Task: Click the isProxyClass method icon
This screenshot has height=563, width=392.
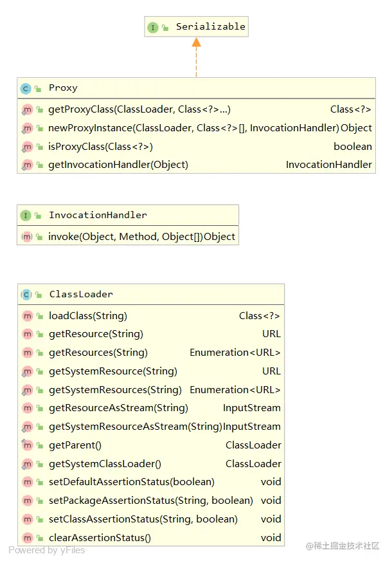Action: coord(27,147)
